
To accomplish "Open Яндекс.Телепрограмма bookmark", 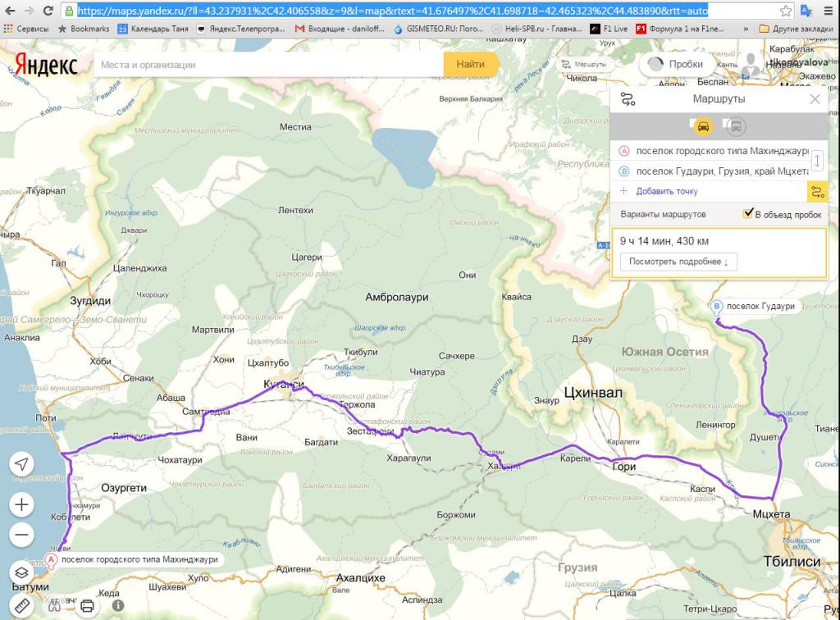I will click(x=241, y=29).
